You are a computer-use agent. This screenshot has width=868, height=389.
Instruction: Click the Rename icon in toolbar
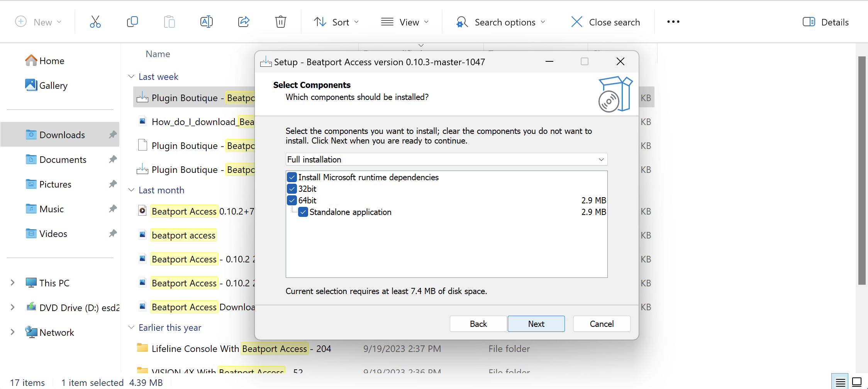[207, 22]
